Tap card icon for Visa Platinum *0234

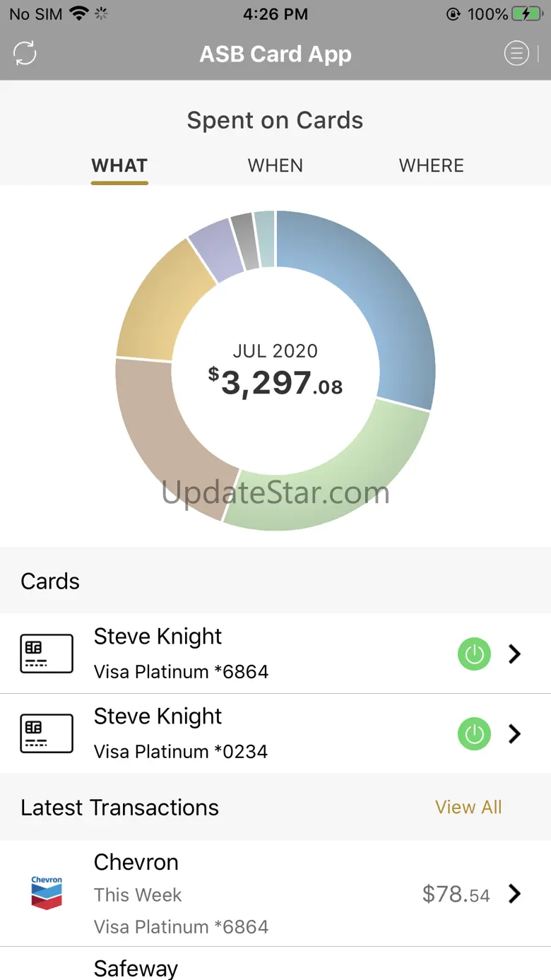point(47,733)
